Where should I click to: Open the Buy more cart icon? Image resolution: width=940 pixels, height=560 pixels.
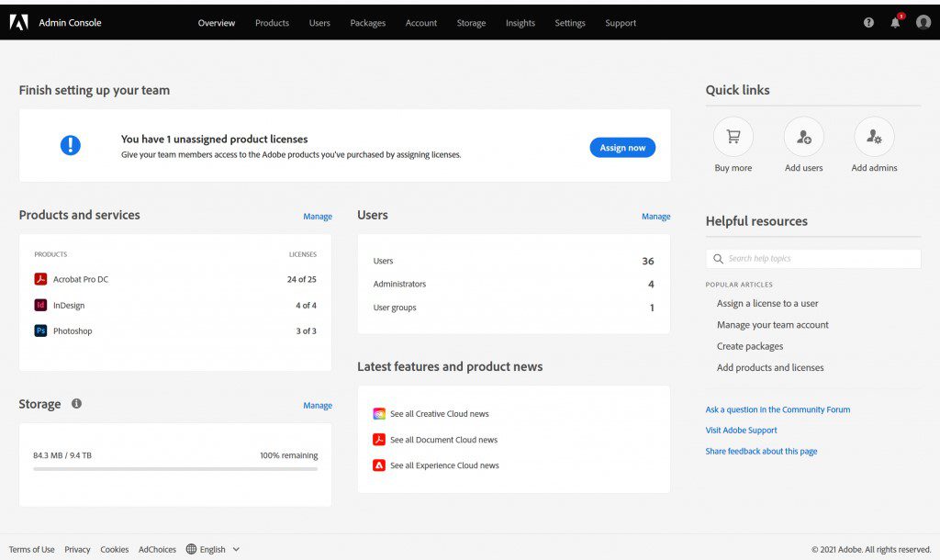733,136
